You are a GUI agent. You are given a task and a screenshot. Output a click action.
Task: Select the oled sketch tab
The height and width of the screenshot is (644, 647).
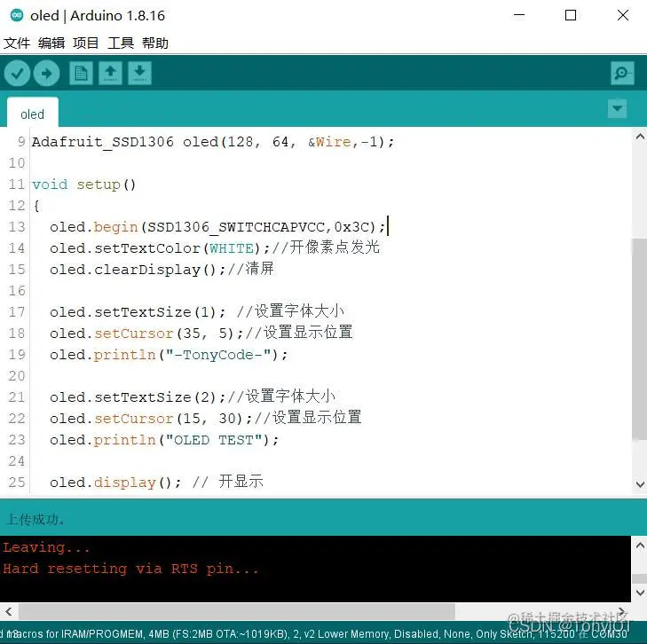pyautogui.click(x=33, y=114)
